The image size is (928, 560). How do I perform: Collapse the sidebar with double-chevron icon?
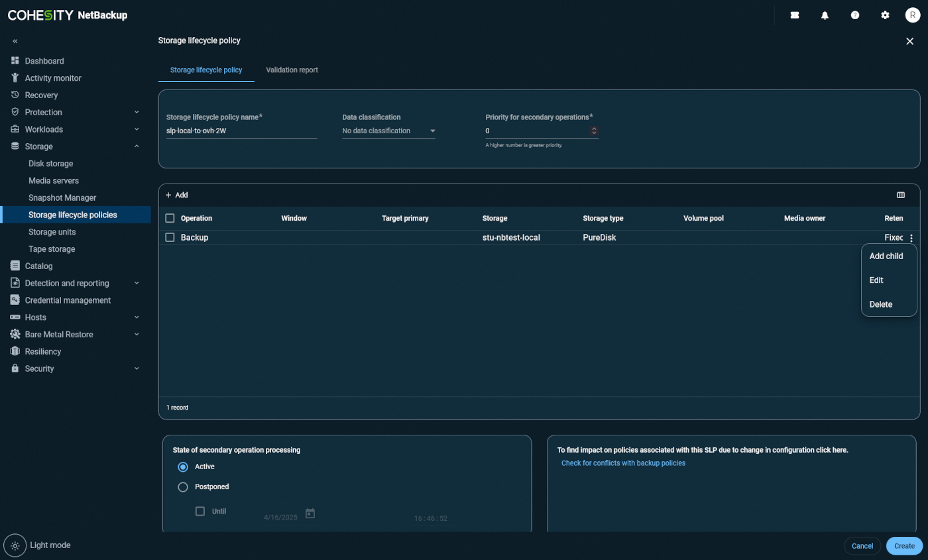click(15, 41)
